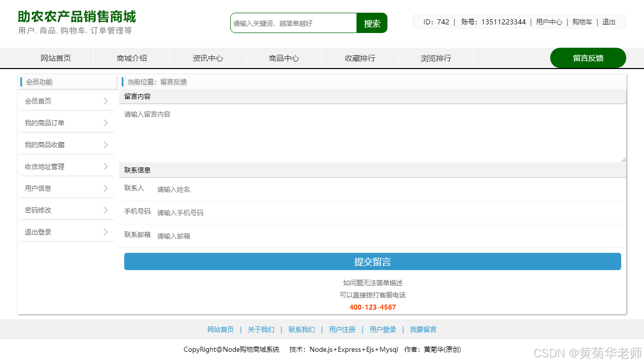Click the 会员功能 sidebar heading
644x364 pixels.
tap(39, 82)
